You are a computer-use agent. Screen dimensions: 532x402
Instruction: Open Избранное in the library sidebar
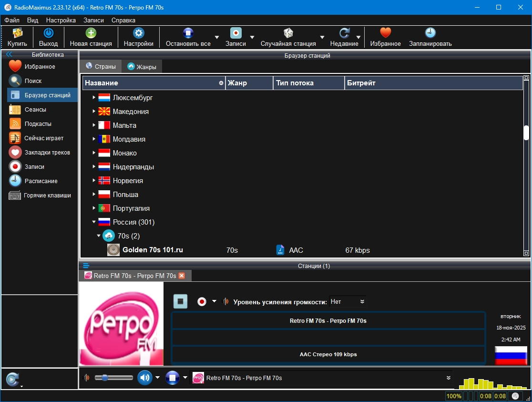[x=40, y=67]
